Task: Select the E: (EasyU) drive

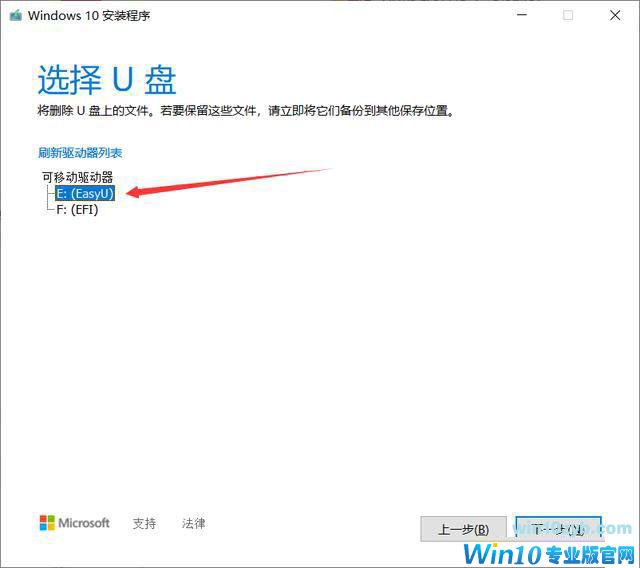Action: point(85,193)
